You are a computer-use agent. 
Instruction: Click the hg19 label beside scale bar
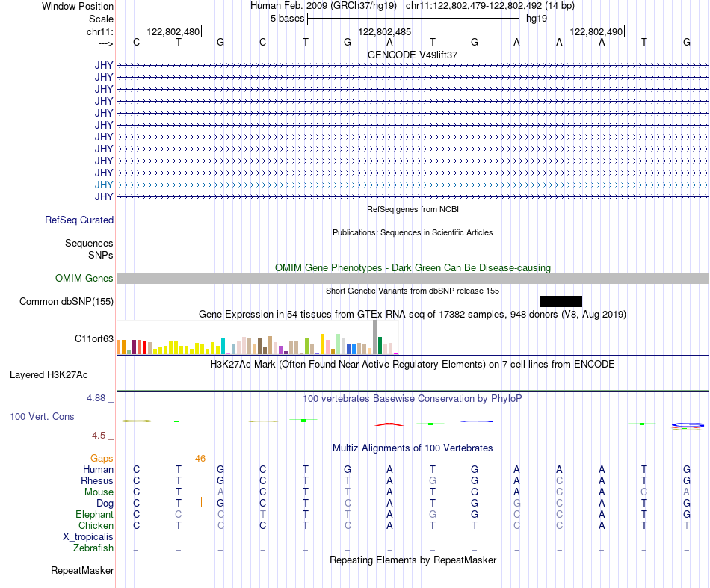click(x=537, y=19)
